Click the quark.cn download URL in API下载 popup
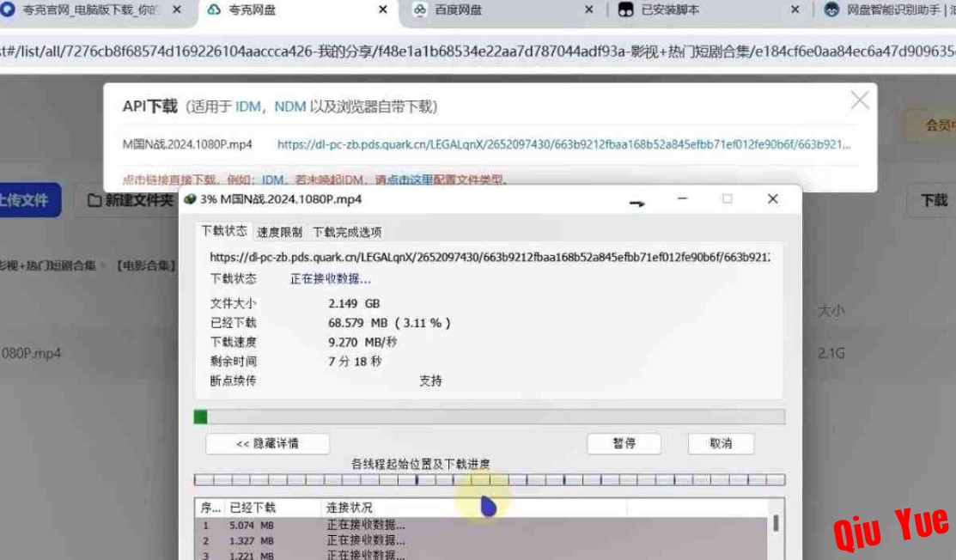 coord(563,144)
